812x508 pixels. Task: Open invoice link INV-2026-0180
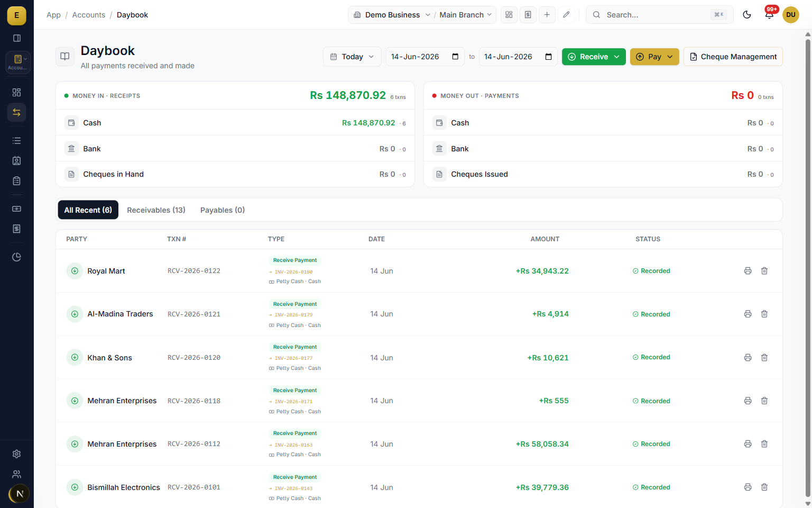pos(293,272)
